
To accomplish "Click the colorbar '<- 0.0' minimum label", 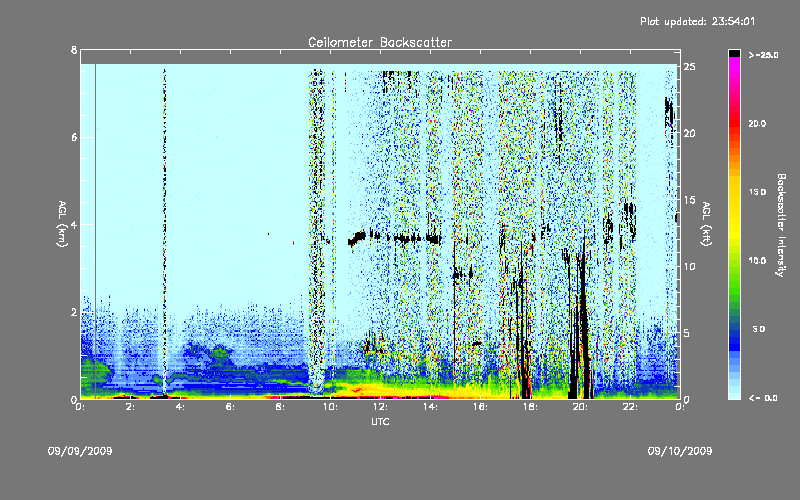I will coord(763,398).
